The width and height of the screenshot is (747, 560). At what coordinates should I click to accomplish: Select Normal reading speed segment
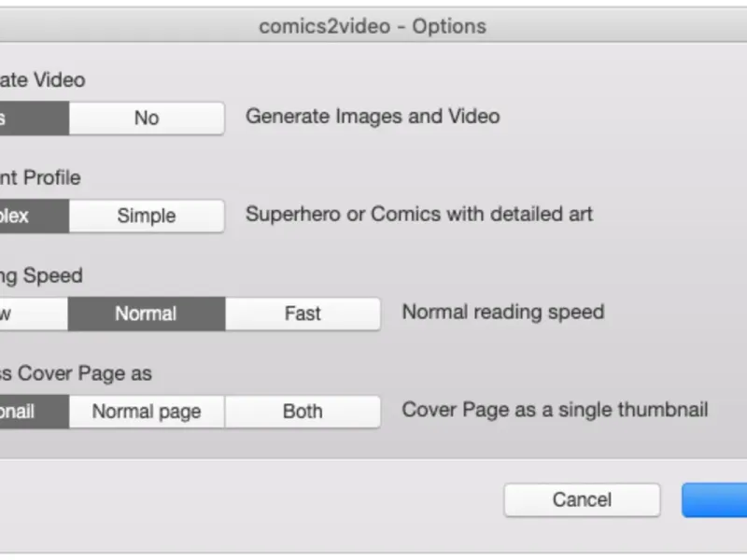click(146, 314)
